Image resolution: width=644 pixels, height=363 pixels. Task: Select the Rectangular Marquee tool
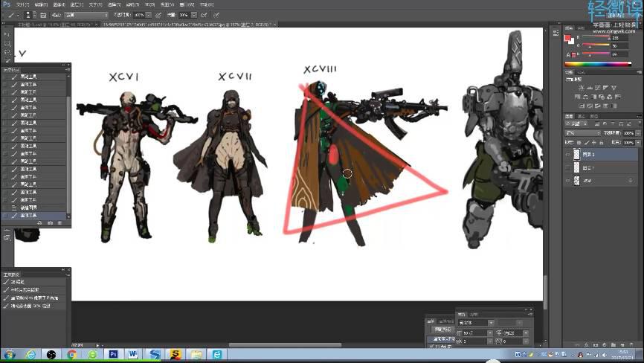click(x=7, y=43)
